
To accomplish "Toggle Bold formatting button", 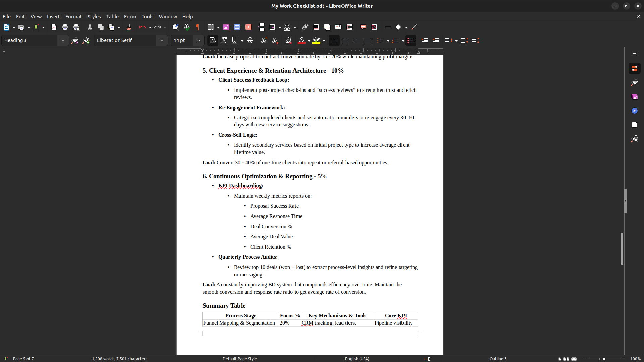I will click(x=212, y=41).
